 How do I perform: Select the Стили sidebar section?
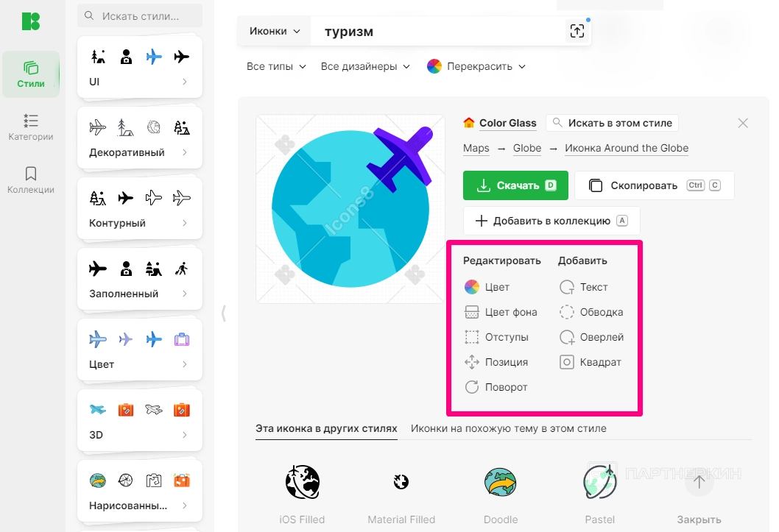pyautogui.click(x=31, y=74)
